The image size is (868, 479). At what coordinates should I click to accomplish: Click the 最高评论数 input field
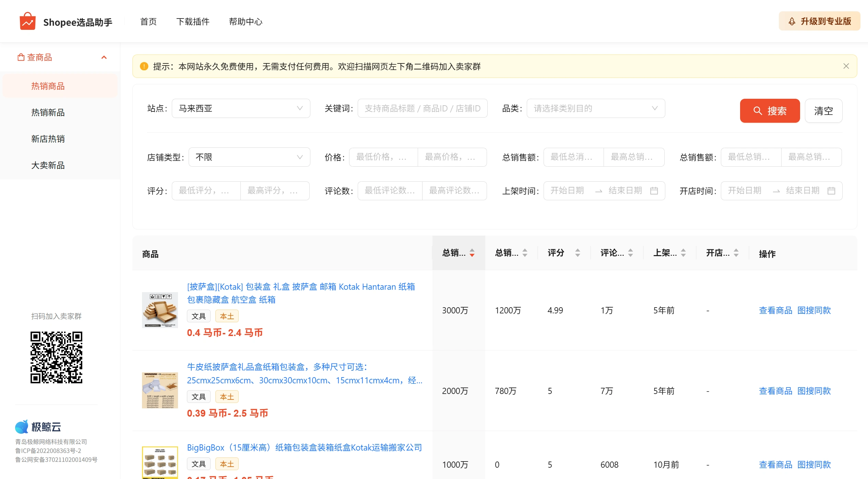click(454, 191)
